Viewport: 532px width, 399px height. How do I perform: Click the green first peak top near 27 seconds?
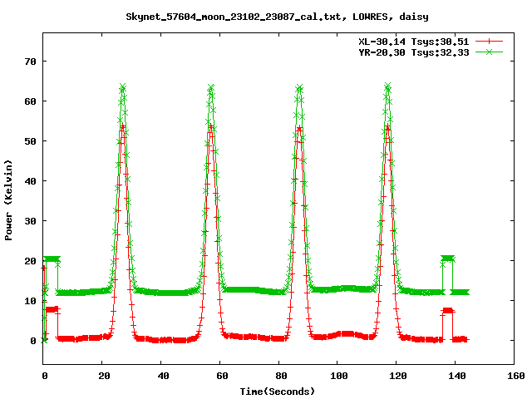tap(123, 86)
